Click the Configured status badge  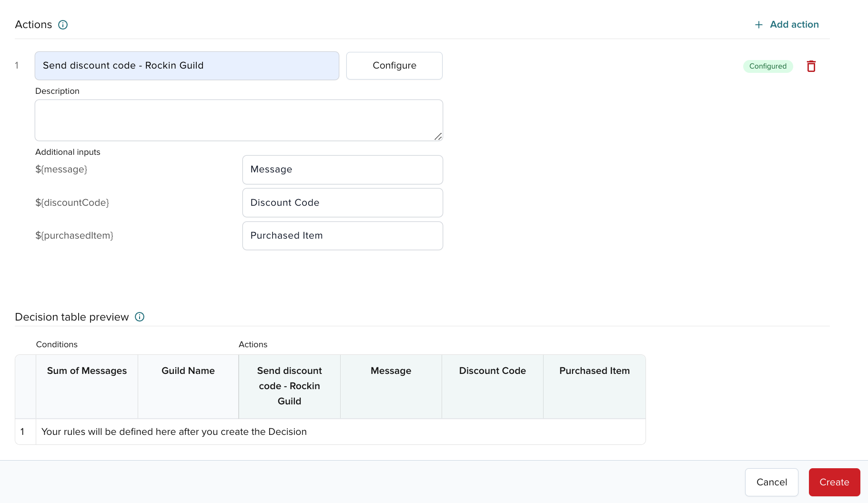point(767,66)
